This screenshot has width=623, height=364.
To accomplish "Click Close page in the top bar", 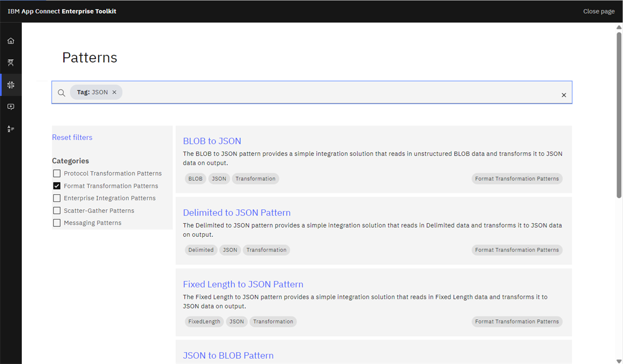I will coord(599,11).
